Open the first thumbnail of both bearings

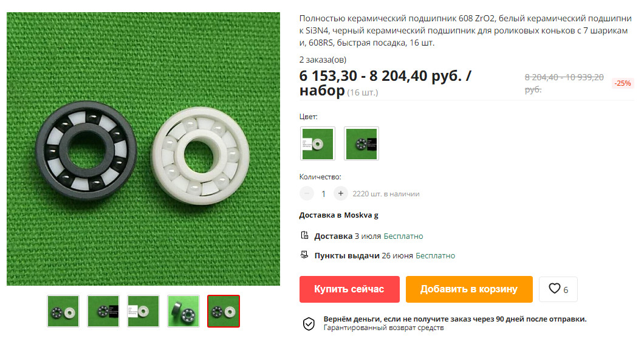point(63,311)
